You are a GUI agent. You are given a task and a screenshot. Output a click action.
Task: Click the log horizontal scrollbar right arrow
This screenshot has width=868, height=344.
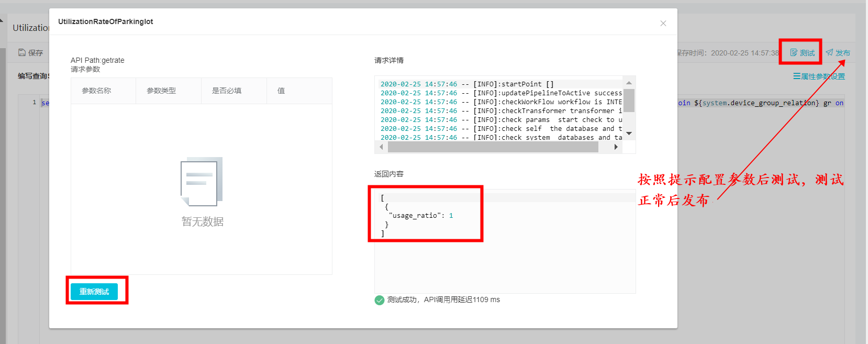pos(616,147)
